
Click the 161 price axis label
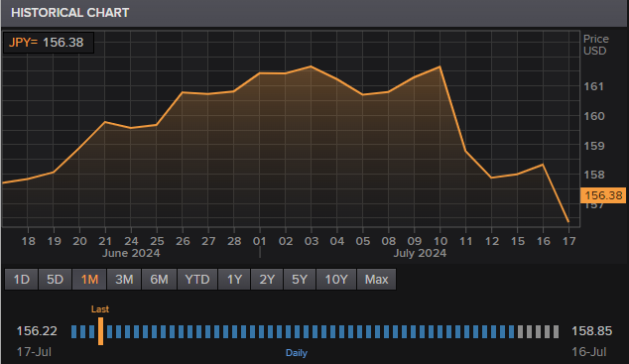[593, 86]
